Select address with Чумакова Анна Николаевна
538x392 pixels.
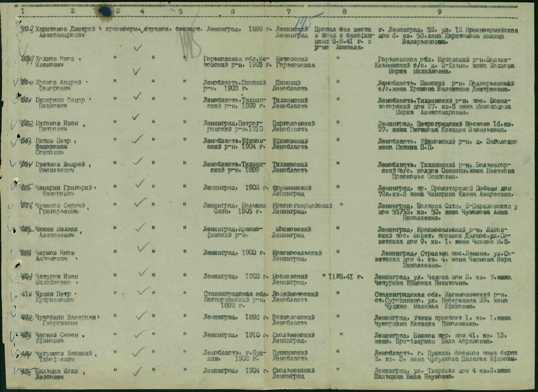tap(448, 212)
